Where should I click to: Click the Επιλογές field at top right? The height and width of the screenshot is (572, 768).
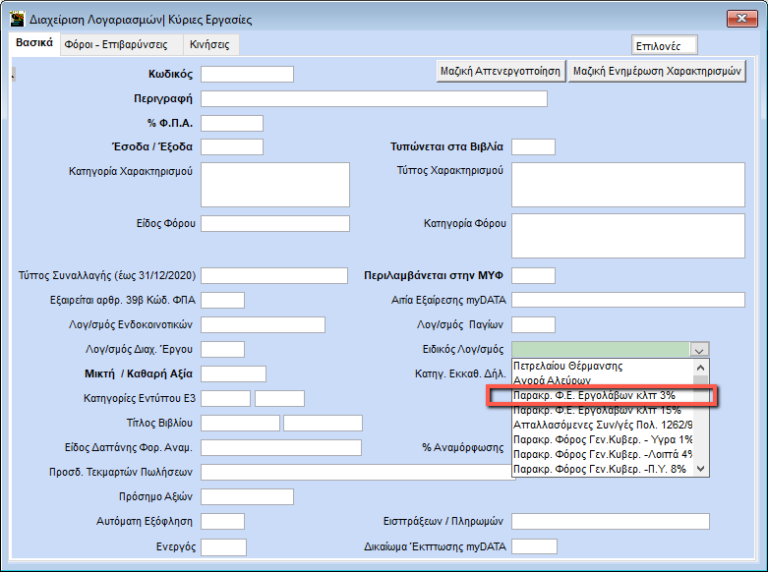pos(665,46)
